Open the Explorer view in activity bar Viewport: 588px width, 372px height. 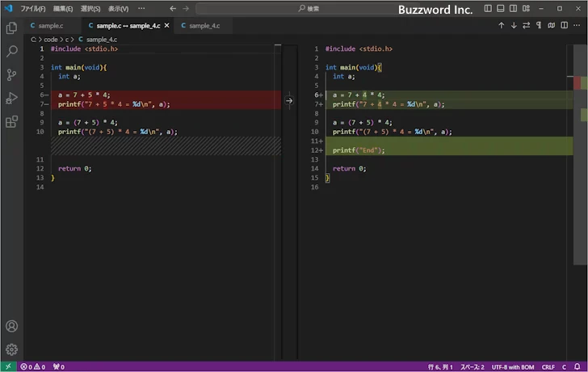(x=11, y=27)
